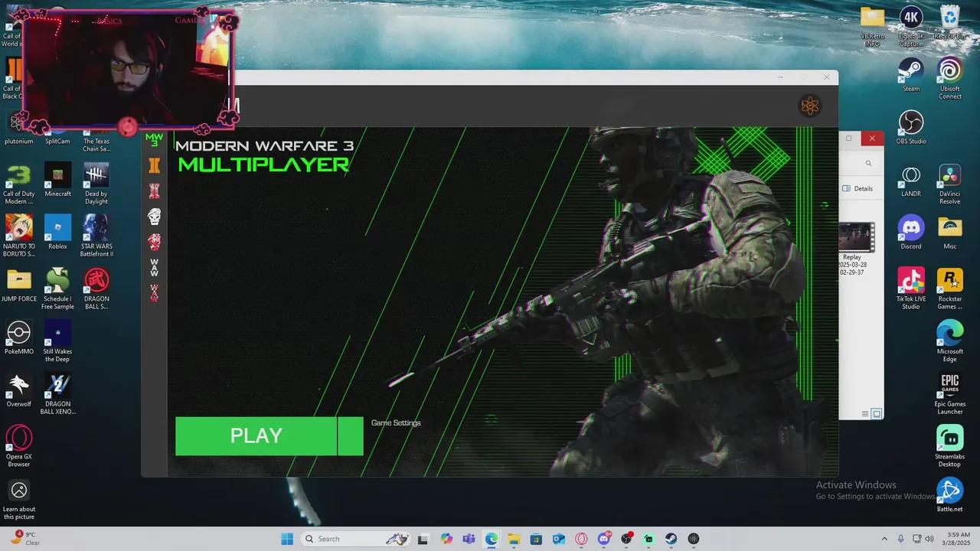This screenshot has width=980, height=551.
Task: Open the plutonium desktop shortcut
Action: (19, 127)
